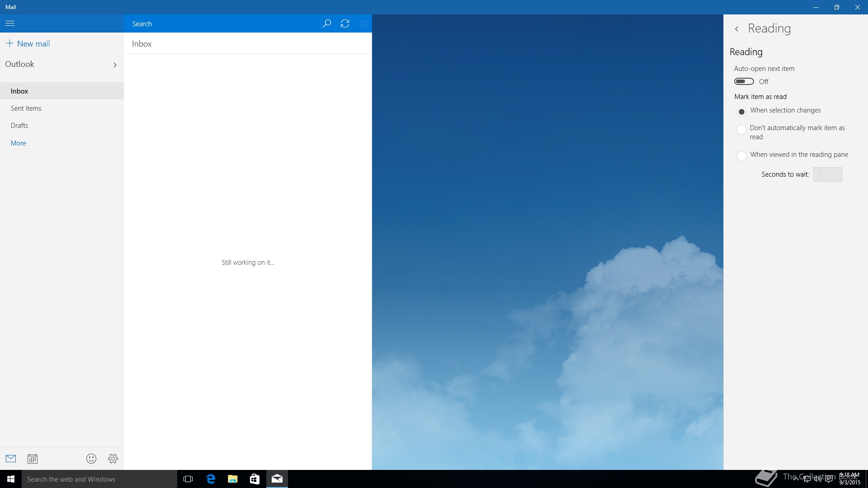Open Sent Items folder
This screenshot has width=868, height=488.
pyautogui.click(x=62, y=108)
